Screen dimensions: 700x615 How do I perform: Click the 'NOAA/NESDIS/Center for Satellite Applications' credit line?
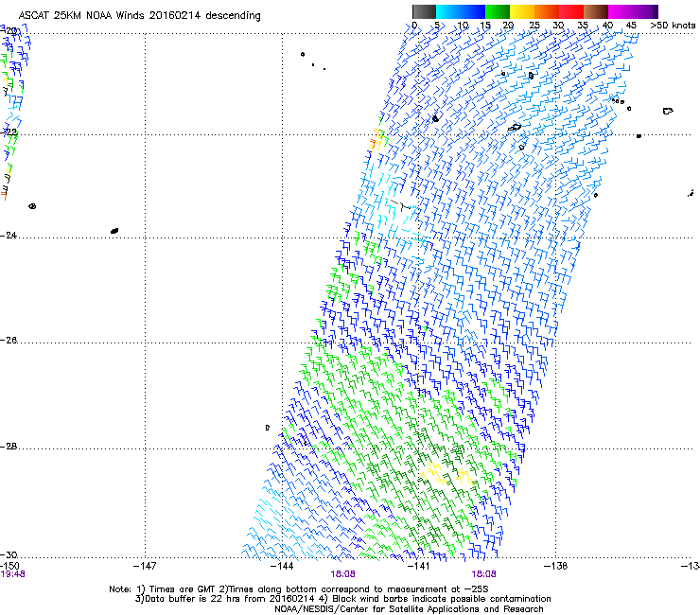tap(409, 609)
